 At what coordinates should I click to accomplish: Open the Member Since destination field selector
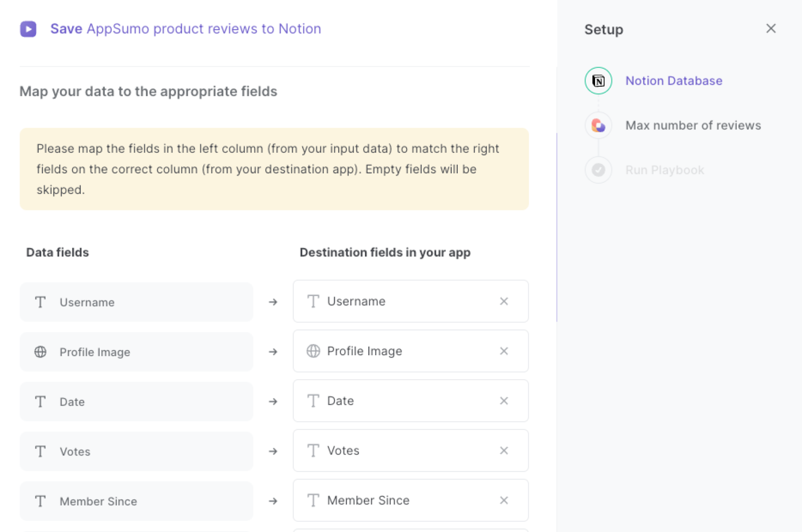point(396,500)
